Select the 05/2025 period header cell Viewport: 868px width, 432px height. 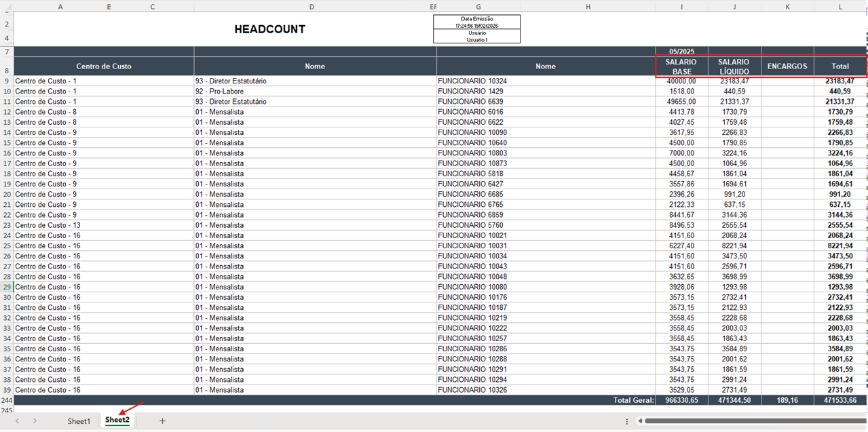point(681,52)
